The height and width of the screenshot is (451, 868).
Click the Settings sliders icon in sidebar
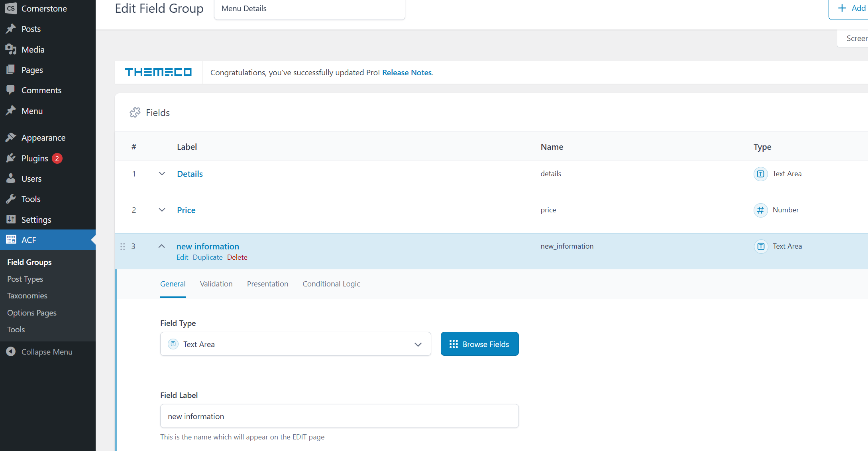tap(11, 220)
